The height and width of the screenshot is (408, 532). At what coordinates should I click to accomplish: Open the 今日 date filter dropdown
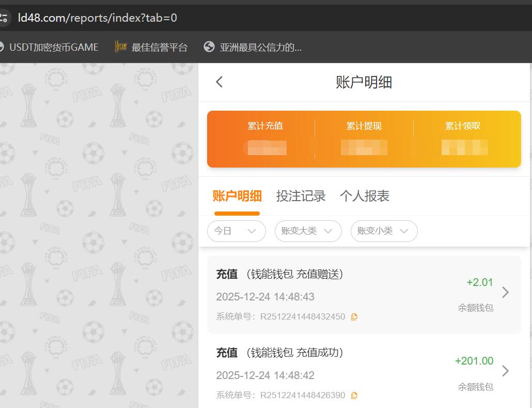236,231
